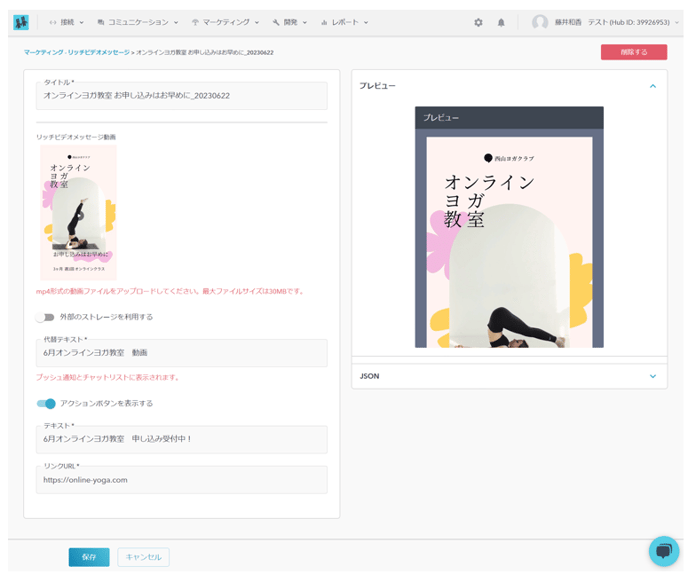Collapse the プレビュー panel chevron
This screenshot has width=688, height=574.
[653, 86]
